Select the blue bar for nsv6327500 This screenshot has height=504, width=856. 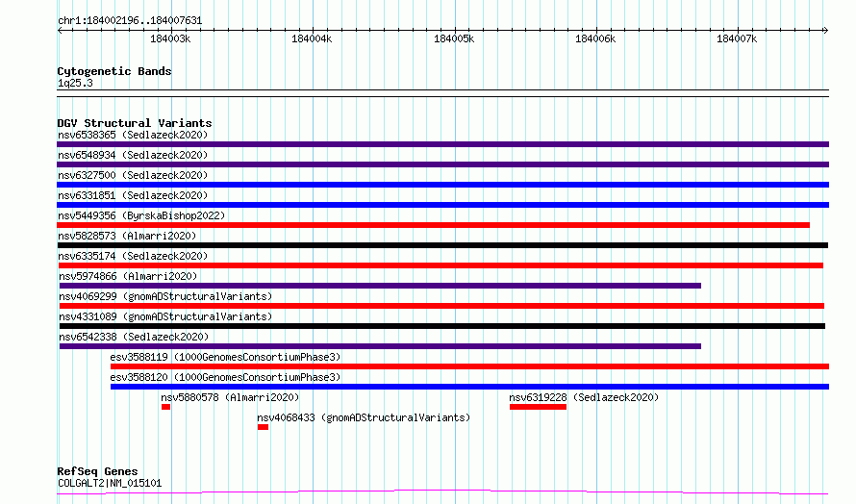442,185
